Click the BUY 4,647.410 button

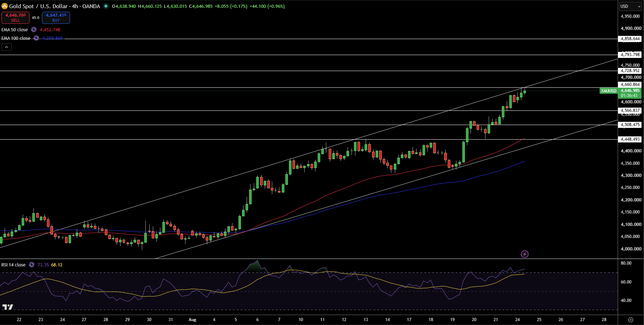pos(56,17)
